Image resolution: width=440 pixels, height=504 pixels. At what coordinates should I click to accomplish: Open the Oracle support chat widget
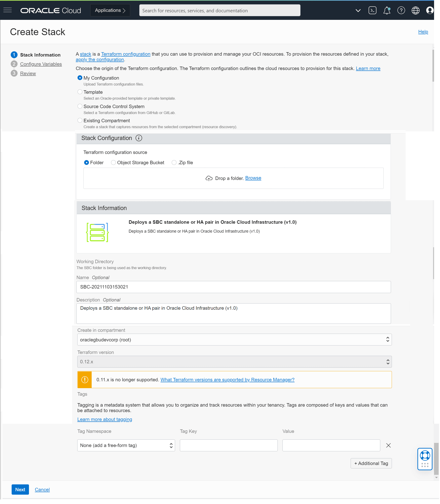pos(425,459)
